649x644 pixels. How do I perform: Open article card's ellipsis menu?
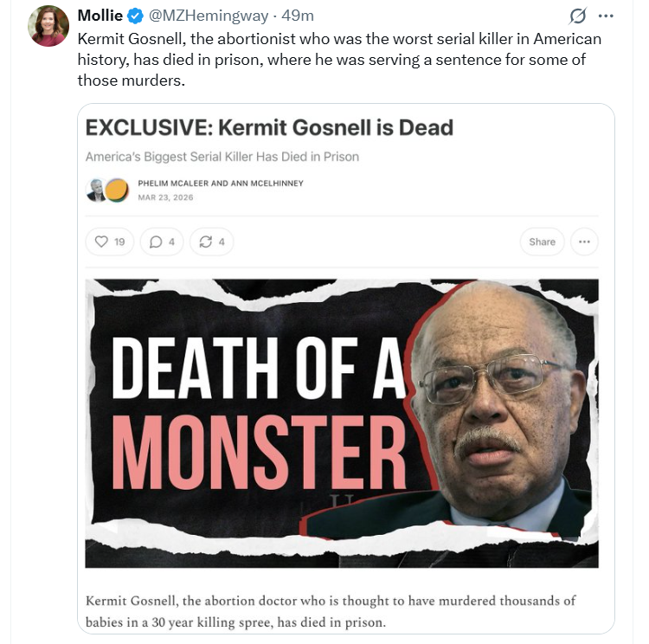point(585,241)
